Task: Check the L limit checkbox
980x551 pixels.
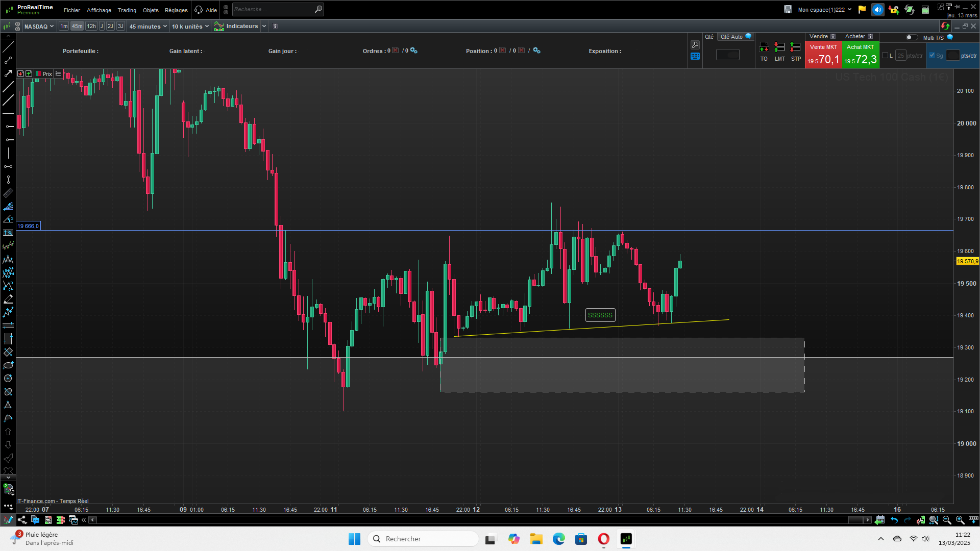Action: (x=885, y=56)
